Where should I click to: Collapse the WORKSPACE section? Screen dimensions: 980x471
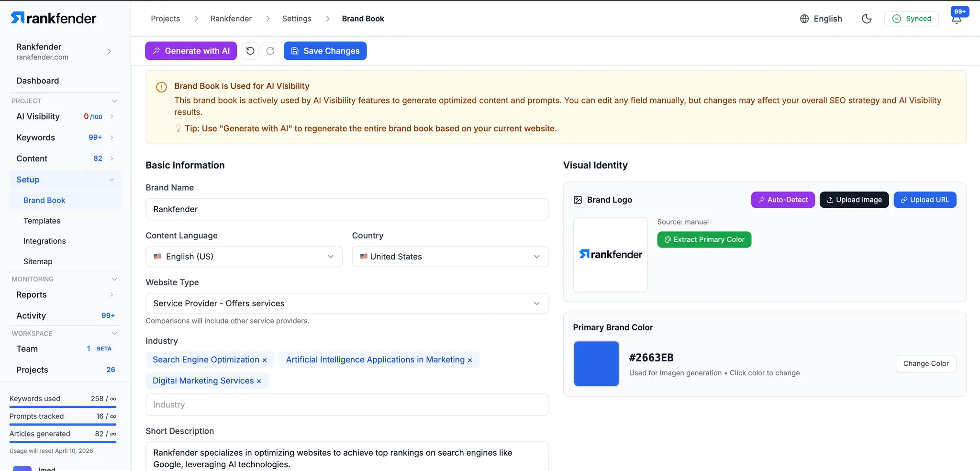(x=114, y=334)
